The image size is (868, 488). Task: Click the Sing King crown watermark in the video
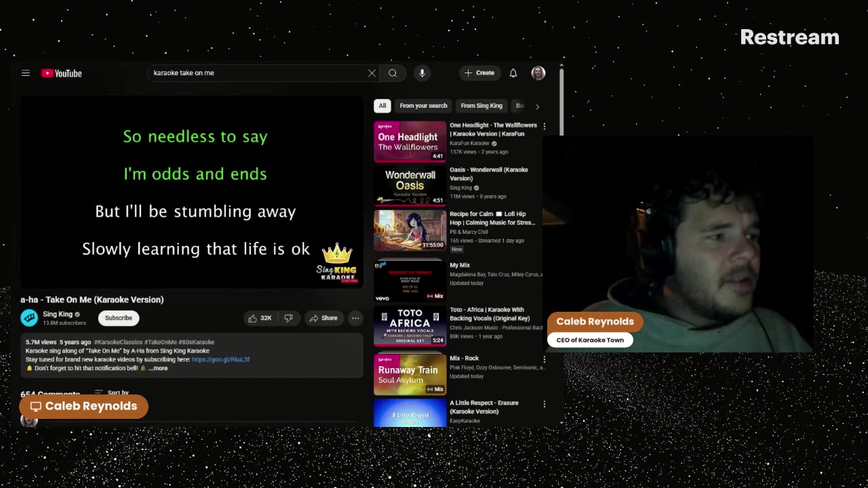coord(337,264)
